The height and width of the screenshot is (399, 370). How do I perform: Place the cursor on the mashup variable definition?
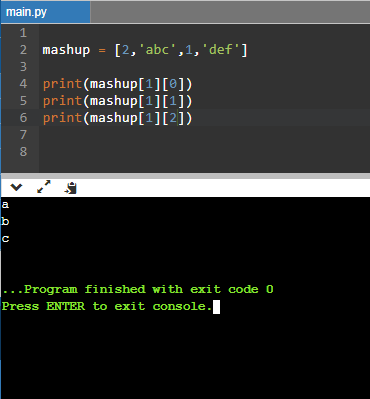(x=66, y=50)
